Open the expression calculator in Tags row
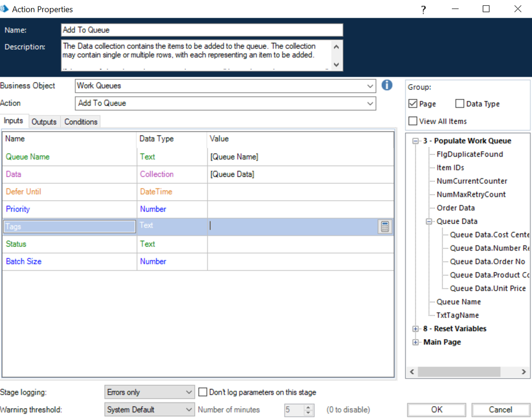532x420 pixels. point(384,227)
